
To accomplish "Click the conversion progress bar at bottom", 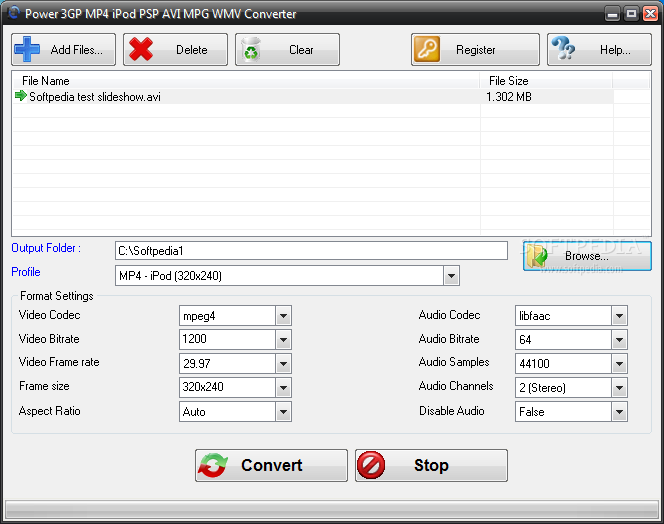I will click(332, 509).
